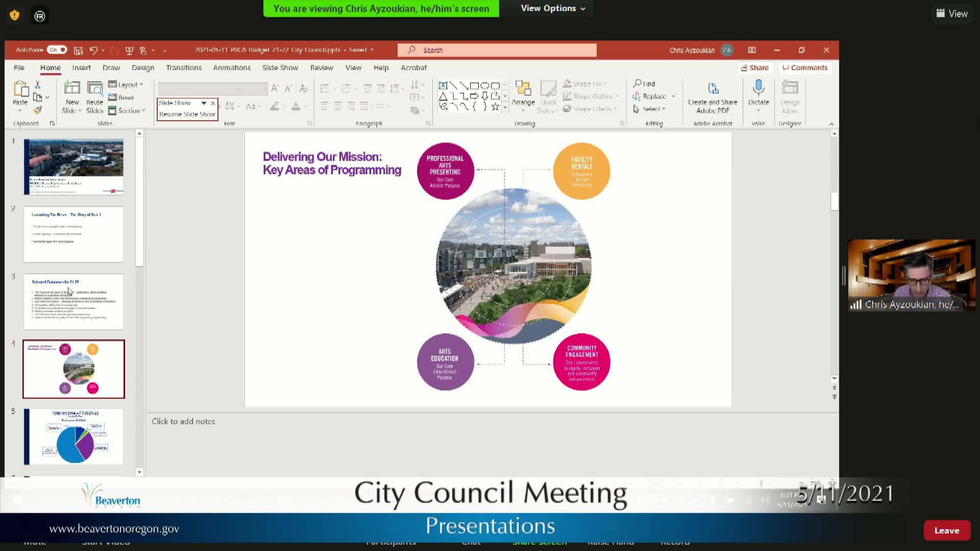The height and width of the screenshot is (551, 980).
Task: Click into the PowerPoint Search box
Action: click(497, 50)
